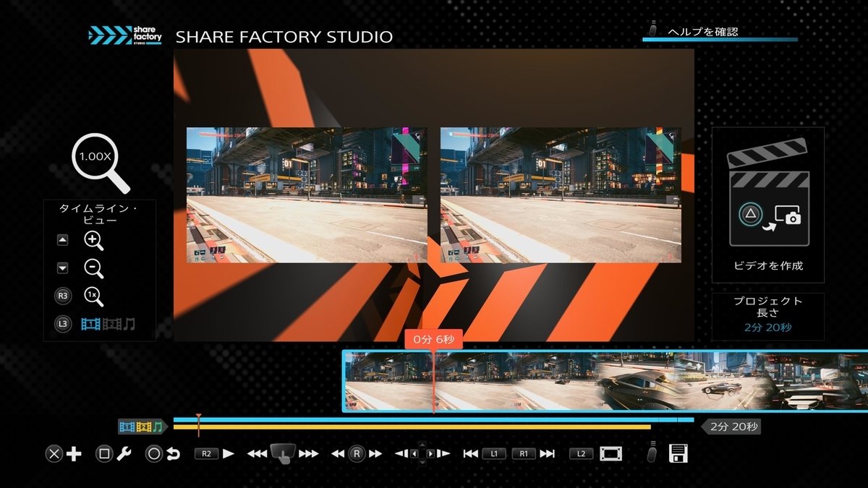Select video track 2 film icon
The image size is (868, 488).
111,324
